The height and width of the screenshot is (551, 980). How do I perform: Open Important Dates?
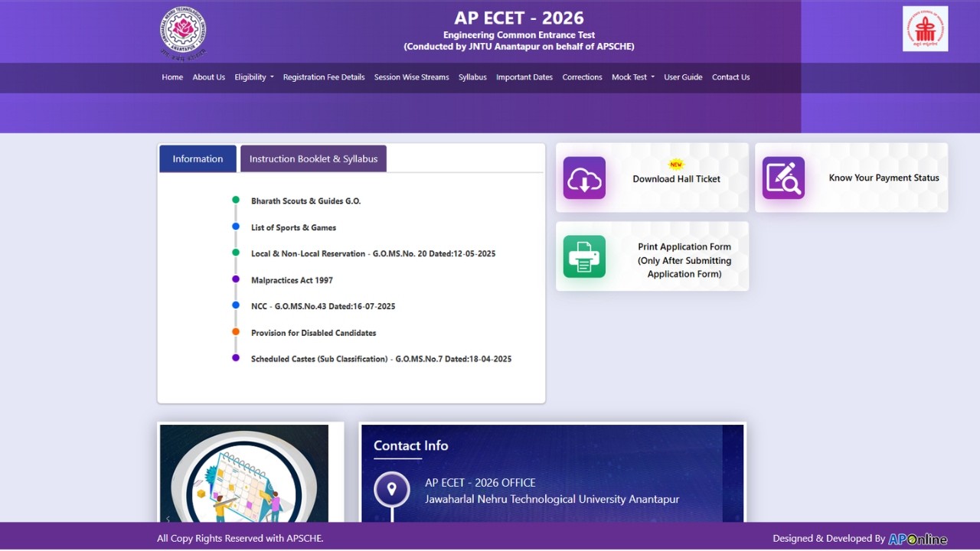point(524,77)
